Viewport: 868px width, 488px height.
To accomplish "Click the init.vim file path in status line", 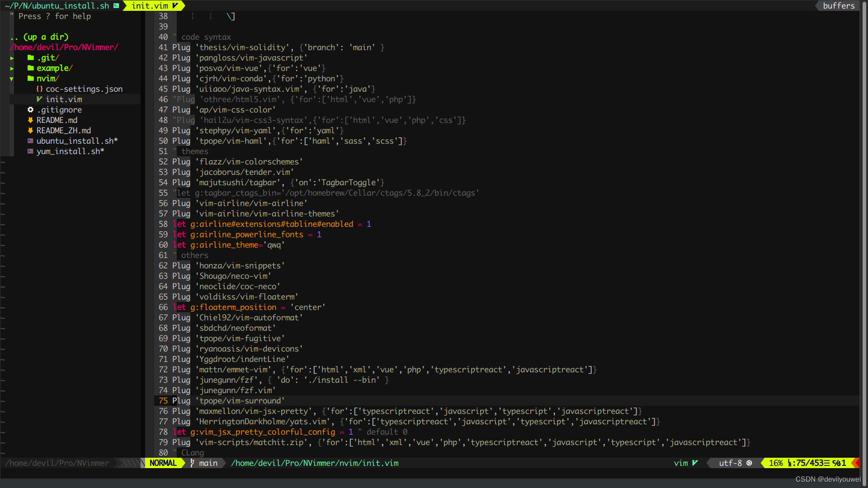I will tap(315, 463).
